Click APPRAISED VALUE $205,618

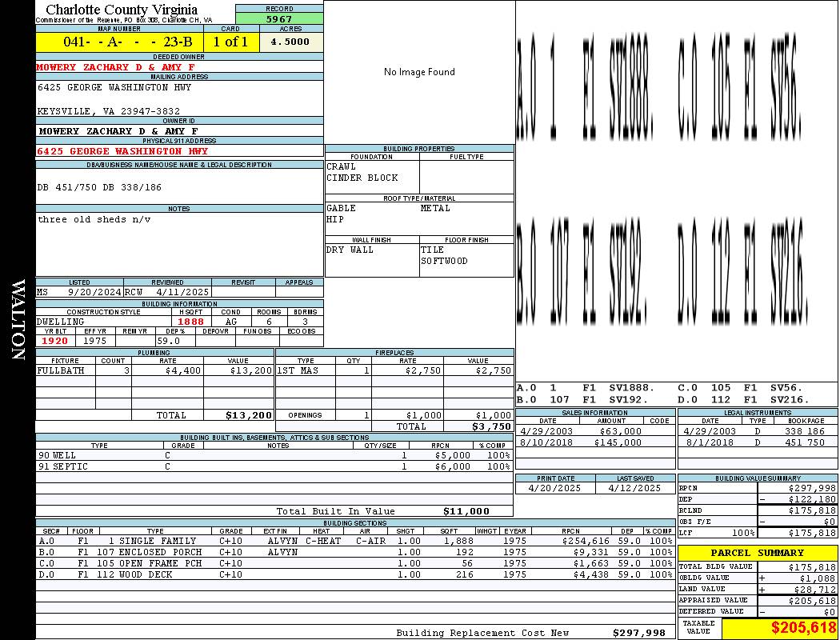point(812,601)
